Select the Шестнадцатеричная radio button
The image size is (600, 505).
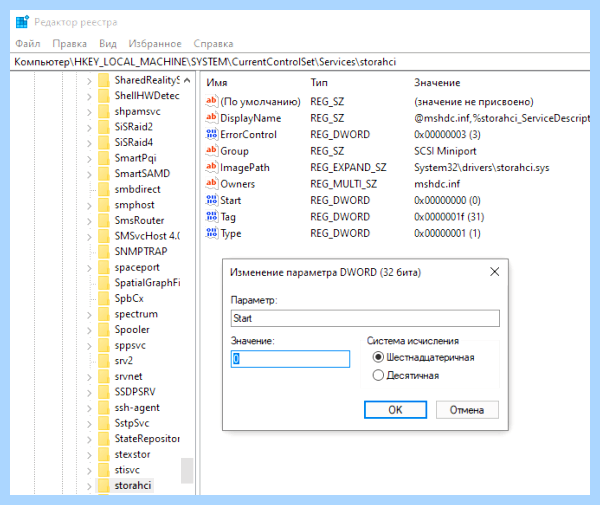coord(378,357)
